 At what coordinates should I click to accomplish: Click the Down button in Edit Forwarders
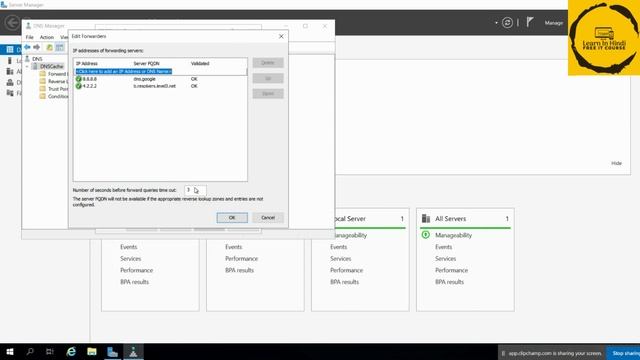pos(268,93)
